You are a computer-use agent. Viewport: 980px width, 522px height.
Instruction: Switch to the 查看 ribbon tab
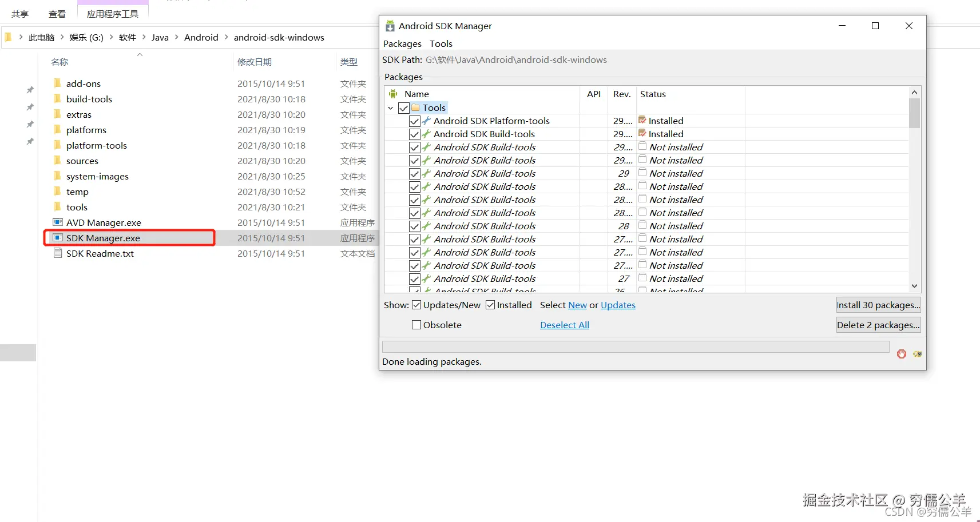57,14
